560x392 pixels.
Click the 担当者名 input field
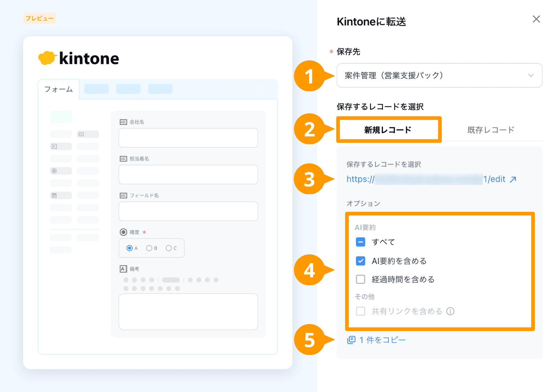click(188, 175)
